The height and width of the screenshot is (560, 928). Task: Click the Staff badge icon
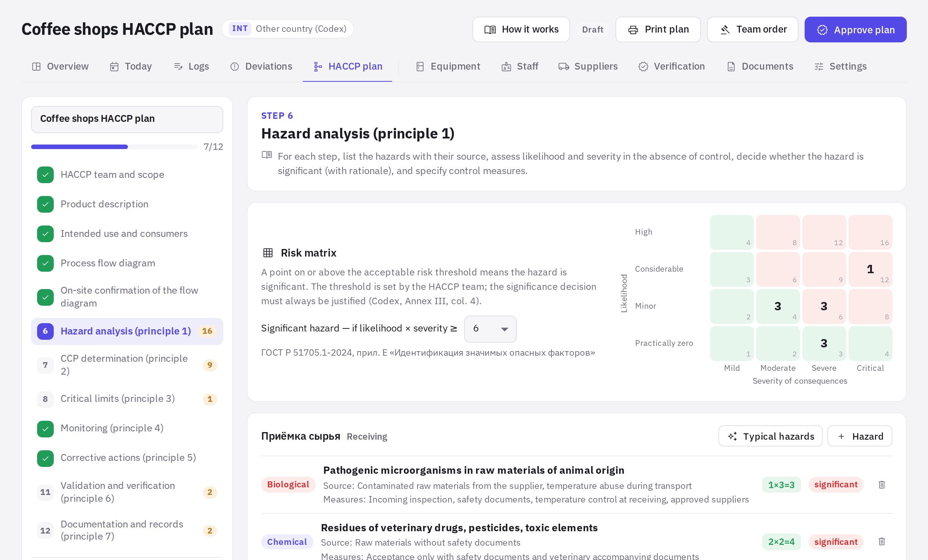506,67
